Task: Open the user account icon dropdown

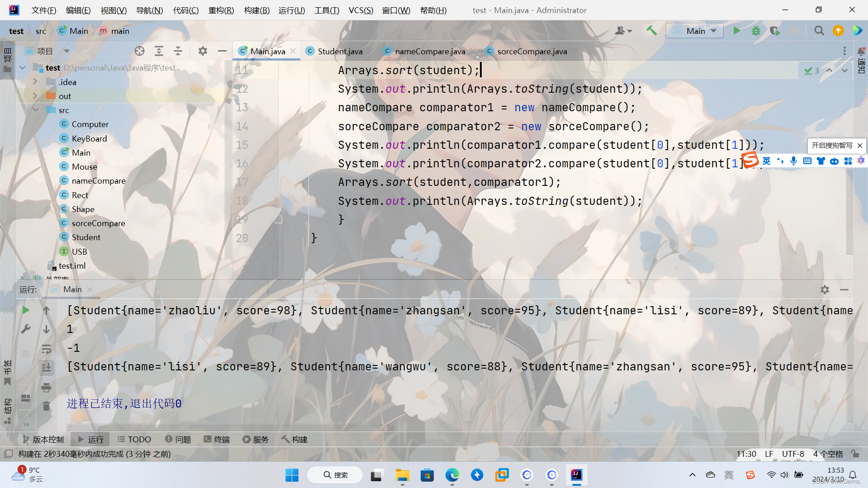Action: (623, 31)
